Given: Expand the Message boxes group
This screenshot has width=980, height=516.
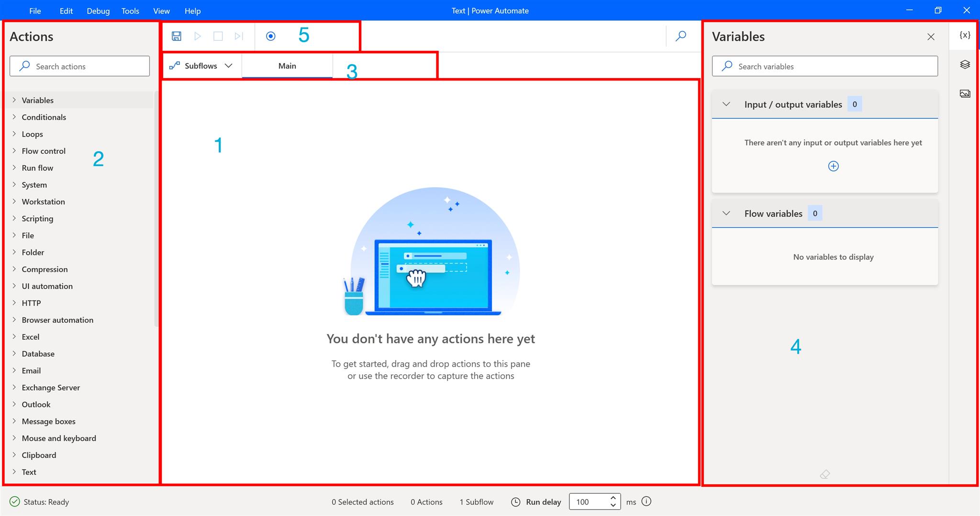Looking at the screenshot, I should pyautogui.click(x=14, y=421).
